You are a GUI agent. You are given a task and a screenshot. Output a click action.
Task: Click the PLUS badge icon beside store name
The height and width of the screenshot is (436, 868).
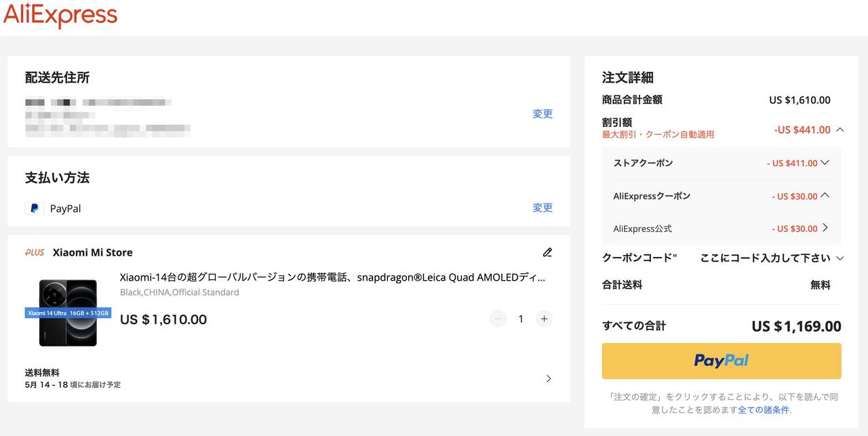[x=35, y=252]
